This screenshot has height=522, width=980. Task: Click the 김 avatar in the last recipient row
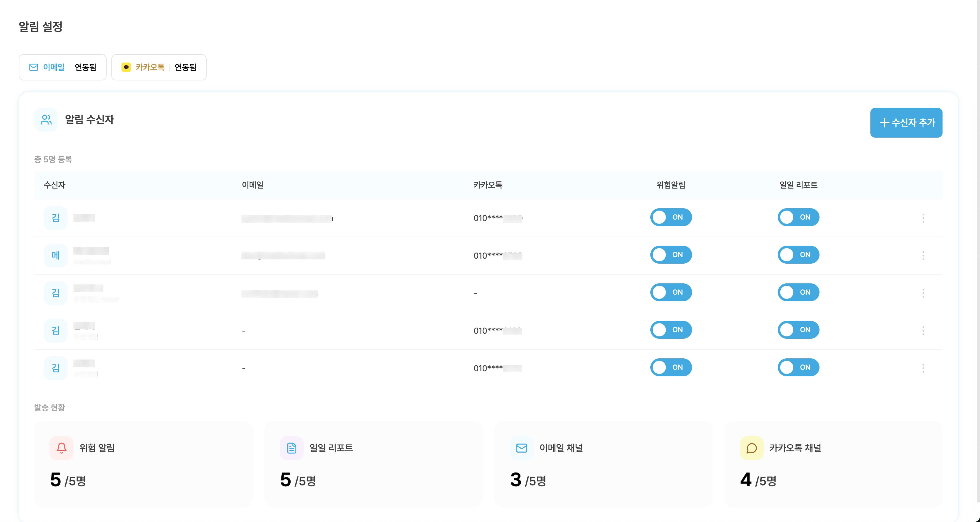[56, 368]
